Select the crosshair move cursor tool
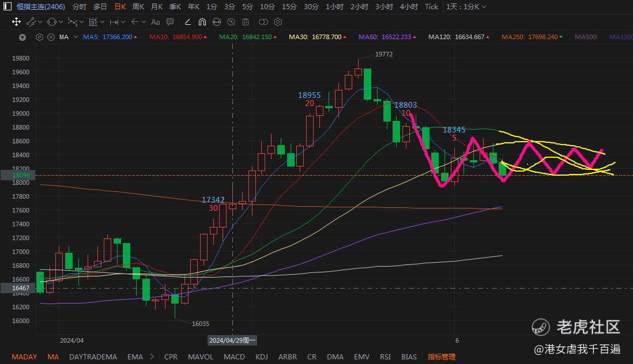Viewport: 633px width, 364px height. coord(16,22)
